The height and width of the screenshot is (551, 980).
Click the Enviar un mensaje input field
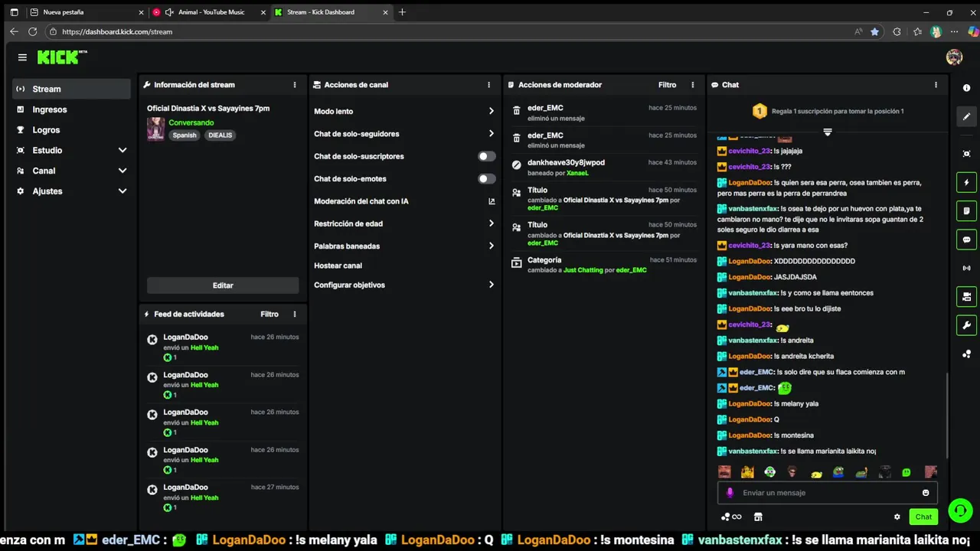tap(827, 493)
